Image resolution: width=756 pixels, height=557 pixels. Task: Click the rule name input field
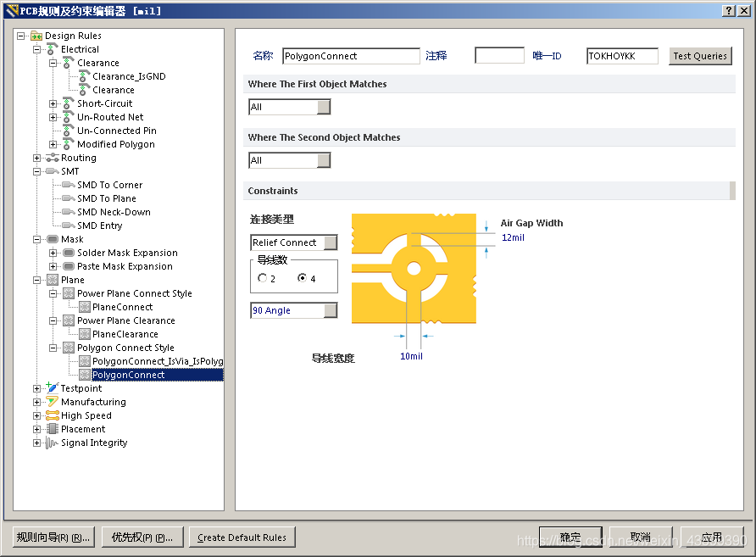pyautogui.click(x=351, y=56)
